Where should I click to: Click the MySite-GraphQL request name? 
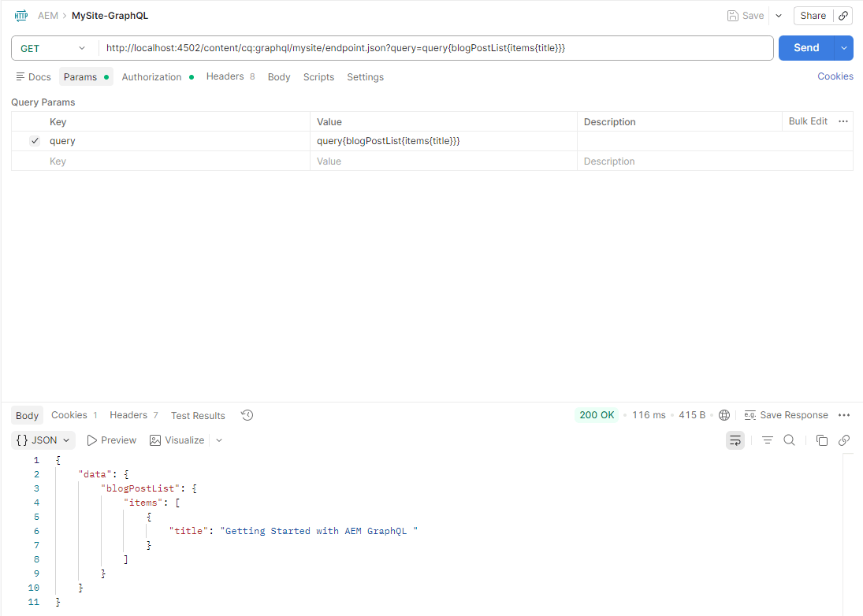110,16
